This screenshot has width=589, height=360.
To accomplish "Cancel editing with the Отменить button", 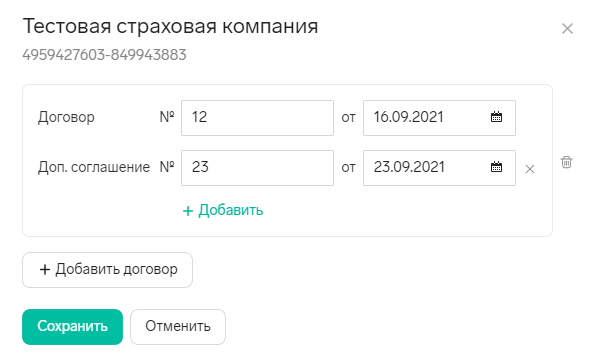I will [178, 327].
